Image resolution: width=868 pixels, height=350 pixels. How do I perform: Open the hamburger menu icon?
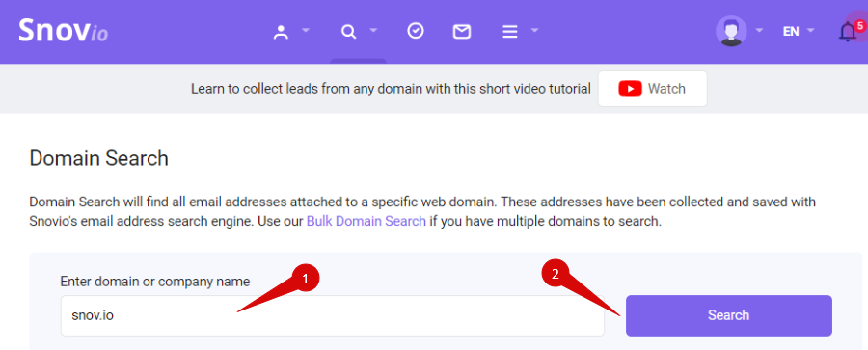[x=510, y=32]
